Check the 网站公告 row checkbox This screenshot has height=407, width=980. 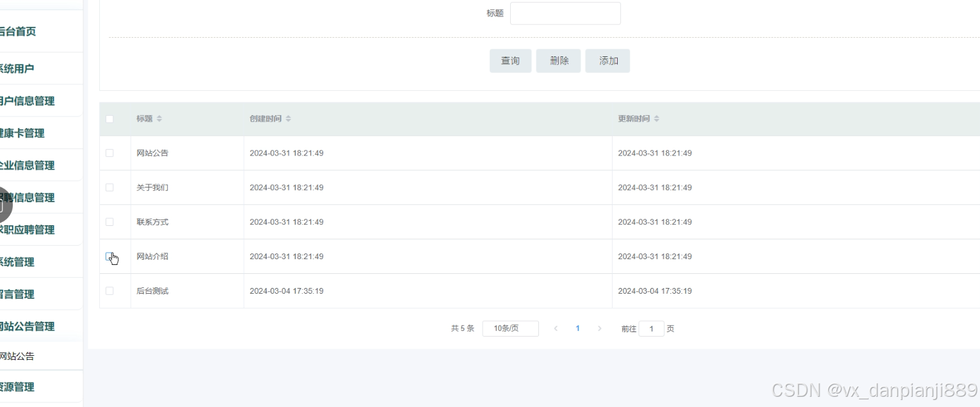click(109, 153)
